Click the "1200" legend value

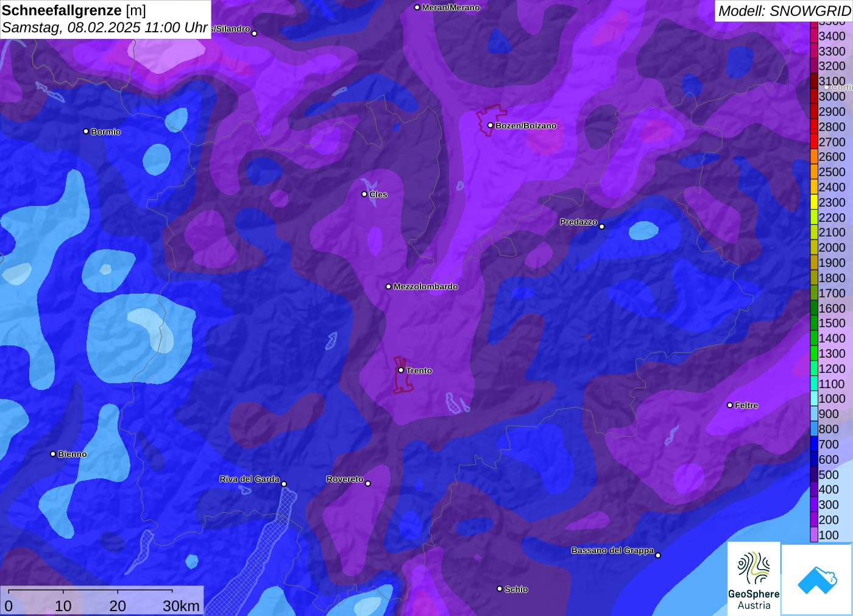click(x=832, y=369)
